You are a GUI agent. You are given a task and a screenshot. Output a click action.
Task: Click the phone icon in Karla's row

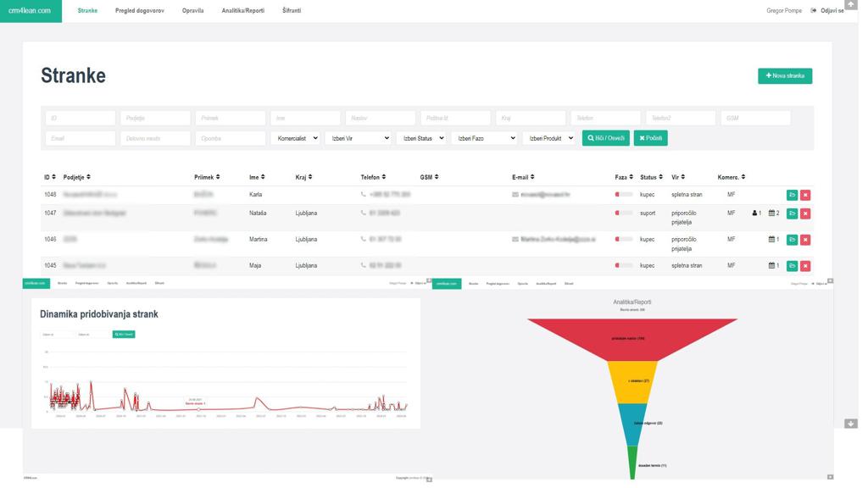click(363, 194)
